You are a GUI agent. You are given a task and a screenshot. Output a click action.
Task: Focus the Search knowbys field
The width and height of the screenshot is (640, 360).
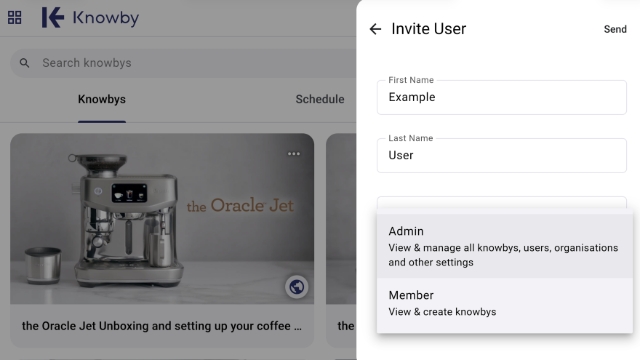[x=184, y=63]
